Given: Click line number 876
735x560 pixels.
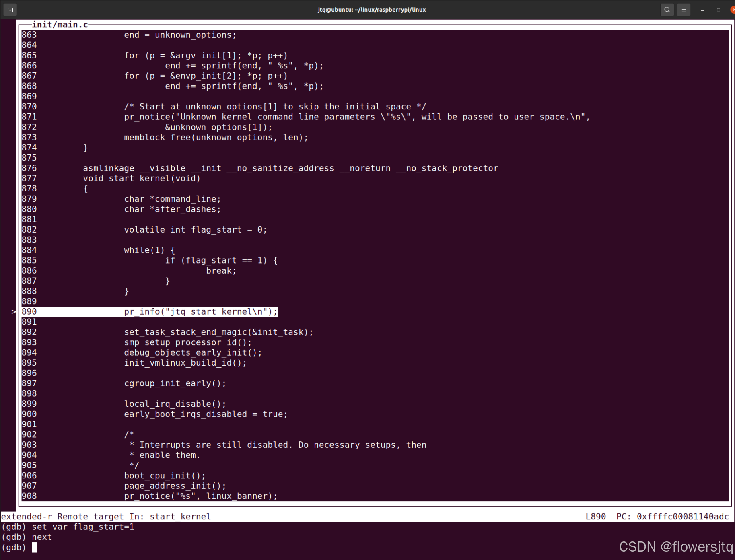Looking at the screenshot, I should (x=29, y=168).
